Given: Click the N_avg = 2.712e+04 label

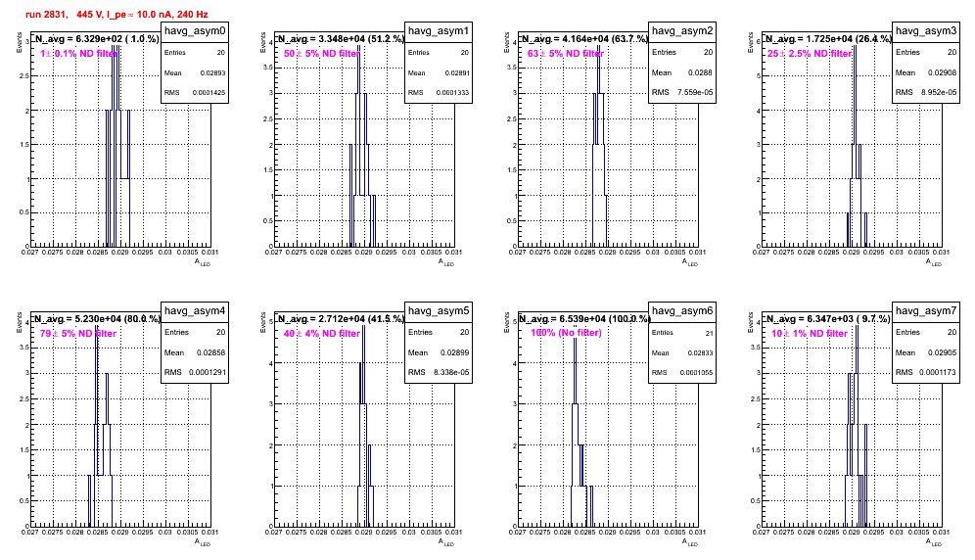Looking at the screenshot, I should [341, 318].
